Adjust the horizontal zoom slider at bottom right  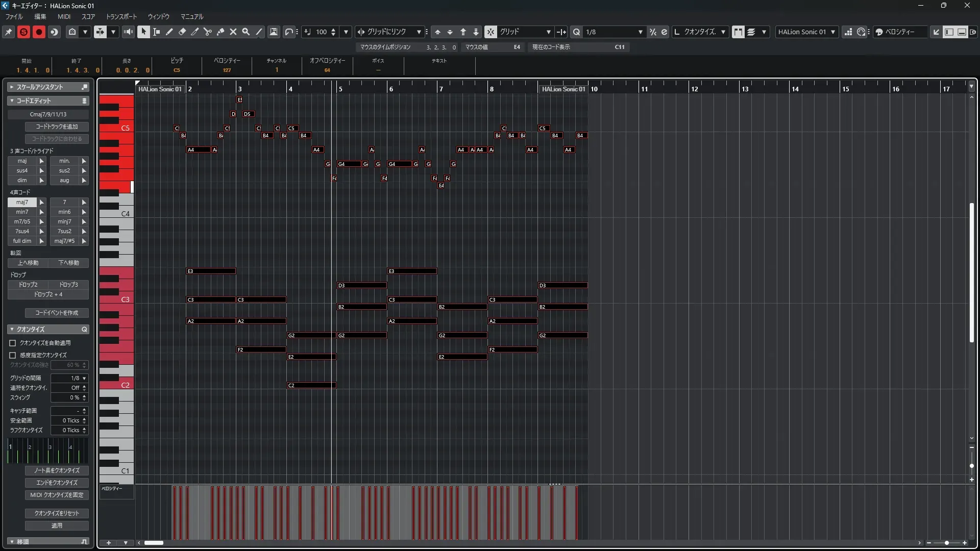pos(947,543)
